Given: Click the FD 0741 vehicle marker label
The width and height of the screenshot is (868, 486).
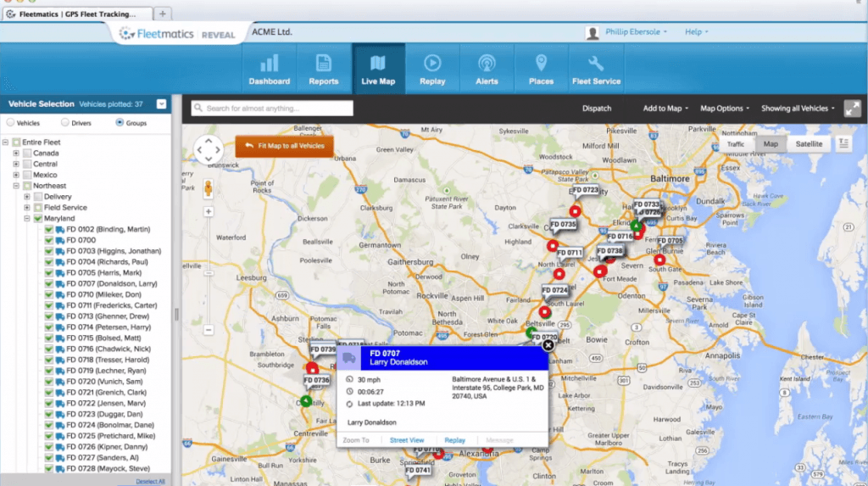Looking at the screenshot, I should 417,470.
